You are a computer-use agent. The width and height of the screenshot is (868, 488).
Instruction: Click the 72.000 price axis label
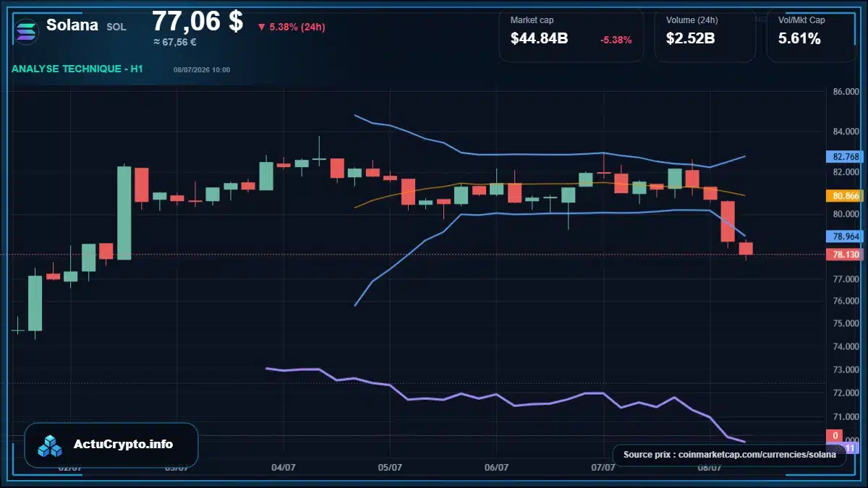[846, 393]
